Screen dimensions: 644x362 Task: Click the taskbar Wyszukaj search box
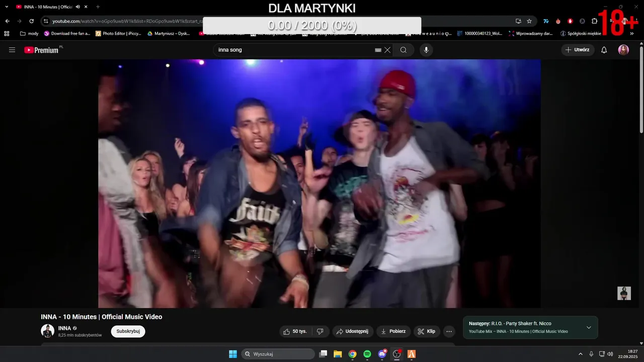pos(278,354)
